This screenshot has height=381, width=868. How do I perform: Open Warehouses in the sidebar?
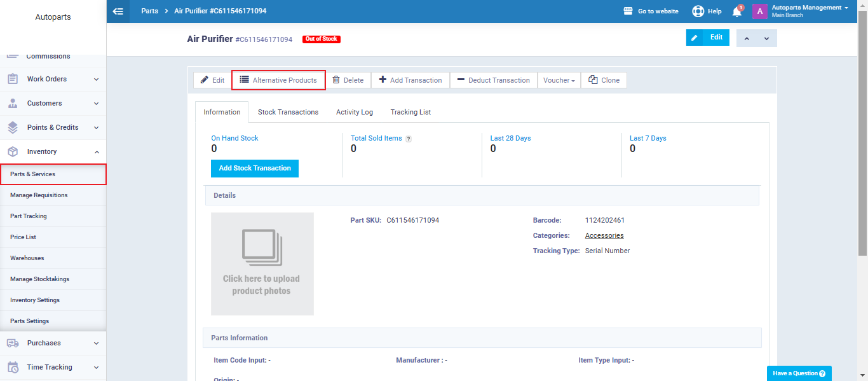click(x=53, y=258)
